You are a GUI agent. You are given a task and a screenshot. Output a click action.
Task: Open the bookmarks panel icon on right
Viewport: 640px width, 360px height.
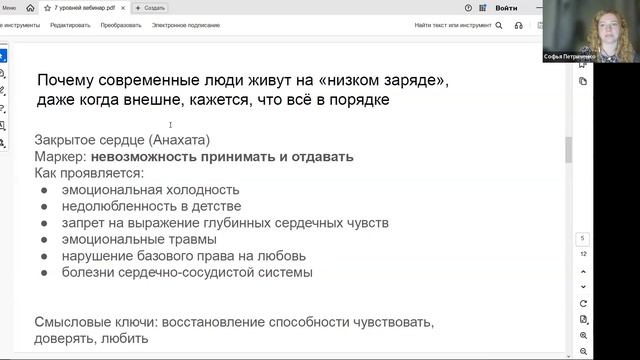pos(582,65)
